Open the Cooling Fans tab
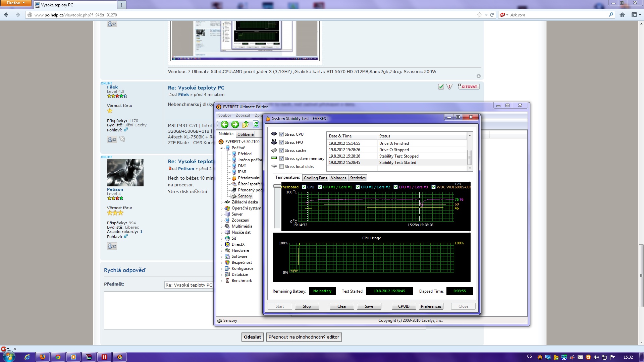 (x=315, y=178)
